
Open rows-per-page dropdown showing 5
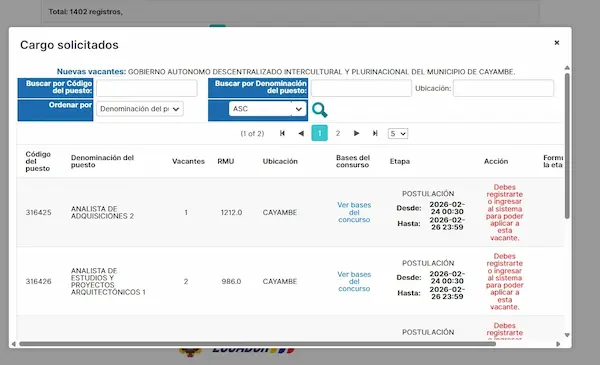[398, 134]
